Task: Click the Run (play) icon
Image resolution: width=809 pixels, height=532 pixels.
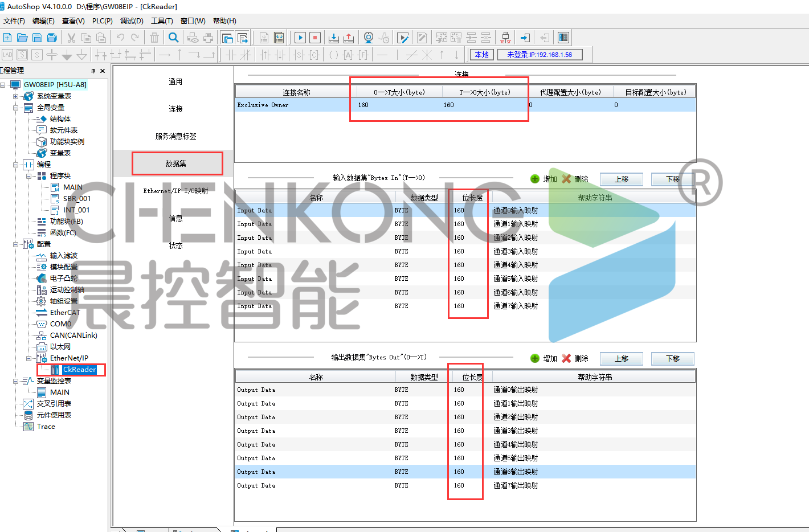Action: tap(300, 38)
